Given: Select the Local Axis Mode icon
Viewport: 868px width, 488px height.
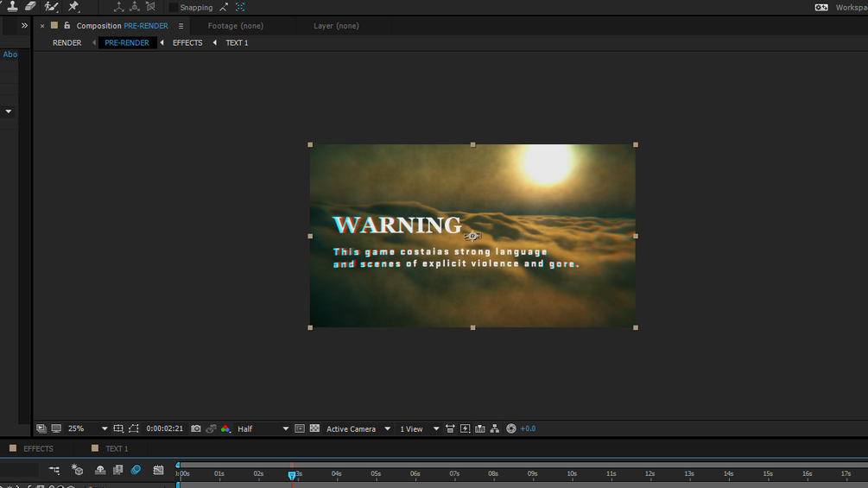Looking at the screenshot, I should pos(118,7).
